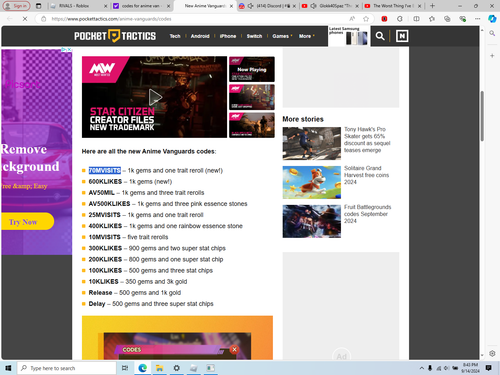Open Tony Hawk's Pro Skater story link
Viewport: 500px width, 375px height.
point(367,139)
